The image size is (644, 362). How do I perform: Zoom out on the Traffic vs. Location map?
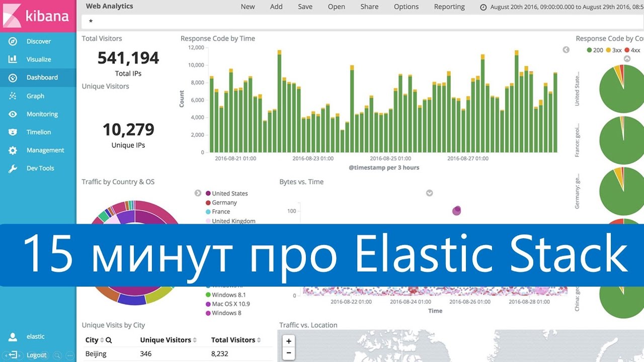click(x=289, y=353)
